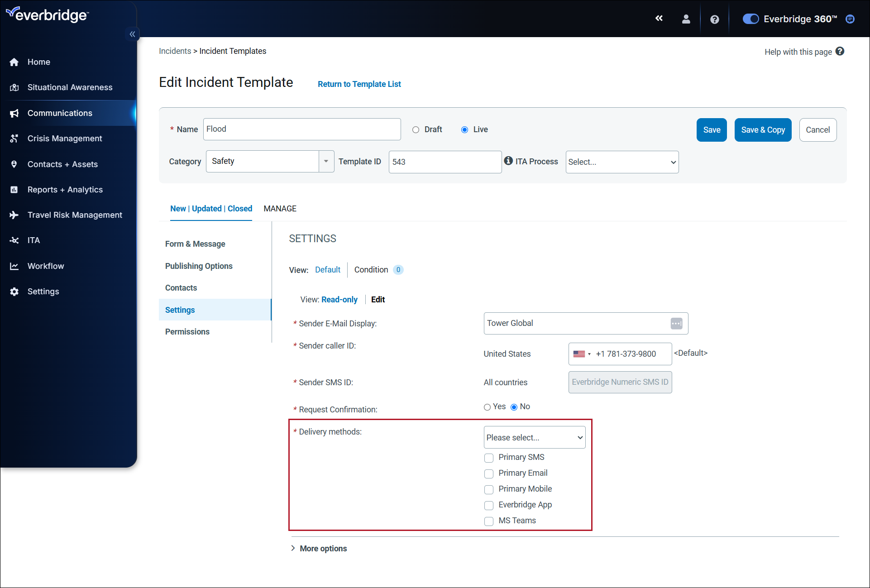
Task: Click the Save button
Action: point(712,130)
